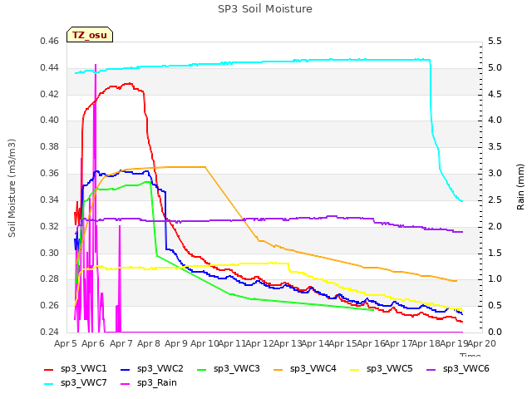
Task: Click the 0.36 left axis tick label
Action: coord(50,174)
